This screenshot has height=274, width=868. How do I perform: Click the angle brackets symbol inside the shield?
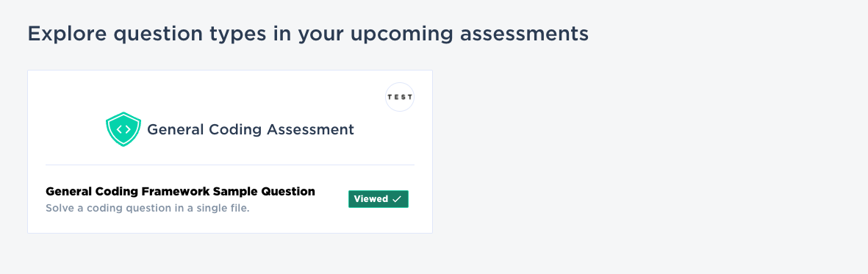(x=123, y=129)
